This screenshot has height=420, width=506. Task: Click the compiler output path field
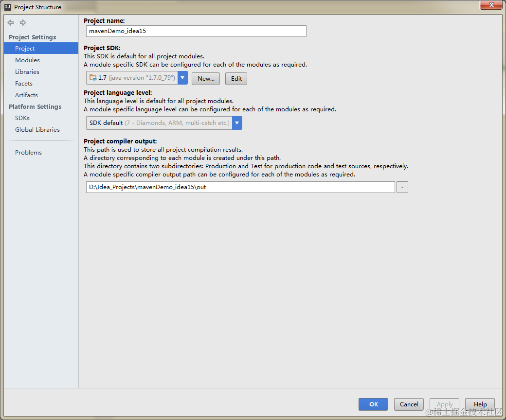pyautogui.click(x=240, y=187)
